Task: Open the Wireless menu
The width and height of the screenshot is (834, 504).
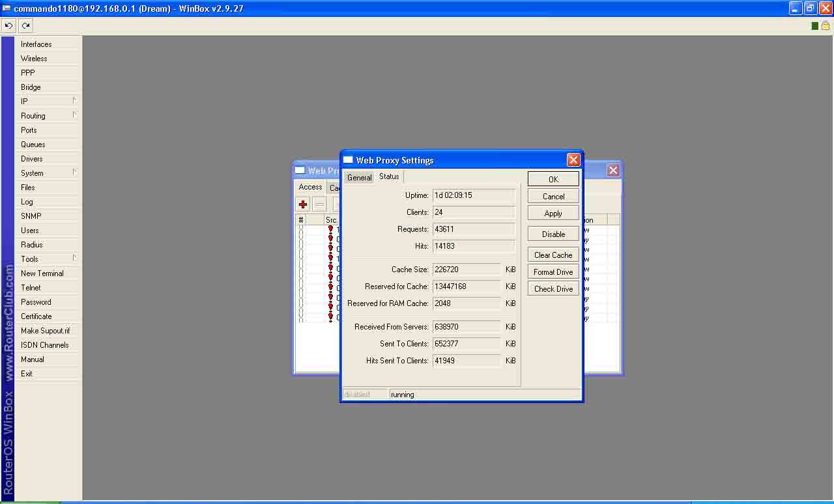Action: click(x=48, y=58)
